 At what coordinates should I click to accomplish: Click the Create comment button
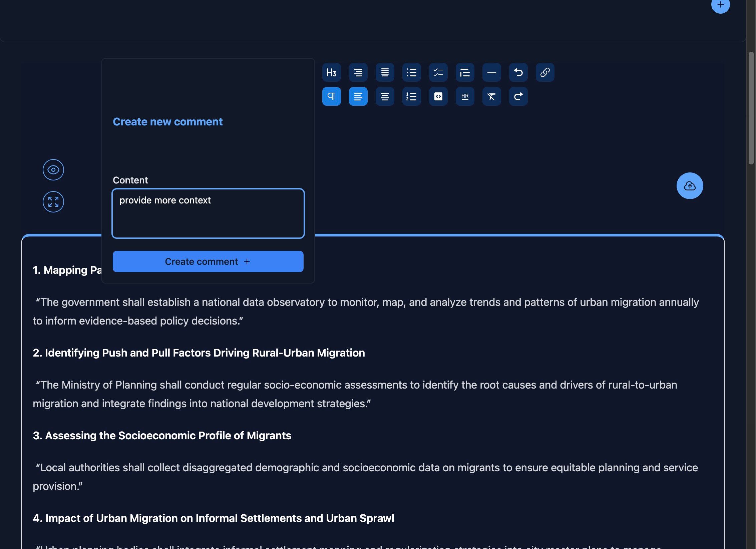[x=208, y=261]
